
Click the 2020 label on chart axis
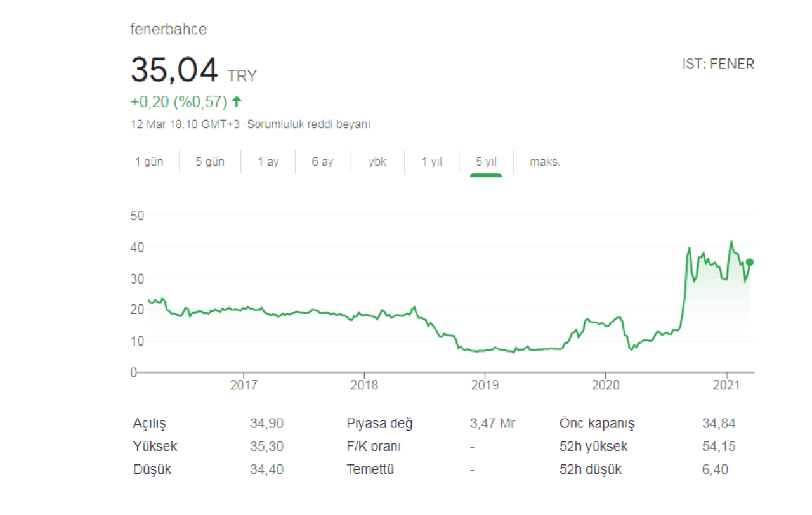pos(605,385)
